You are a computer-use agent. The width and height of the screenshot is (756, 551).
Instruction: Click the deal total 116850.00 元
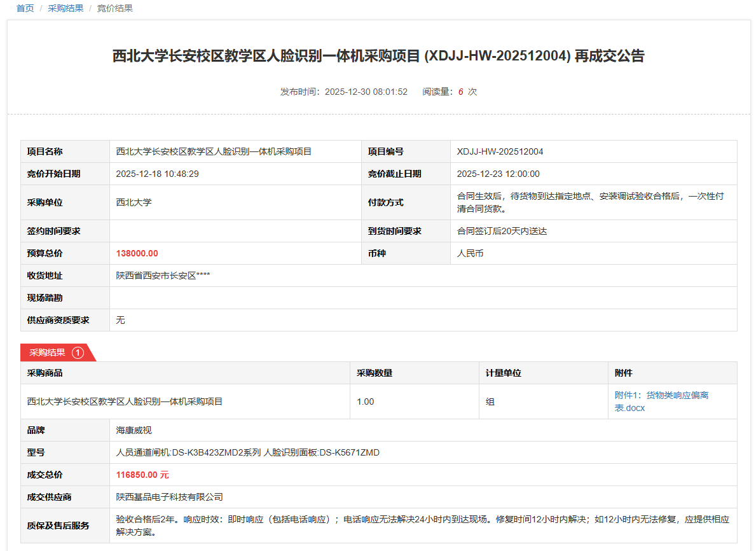coord(142,475)
